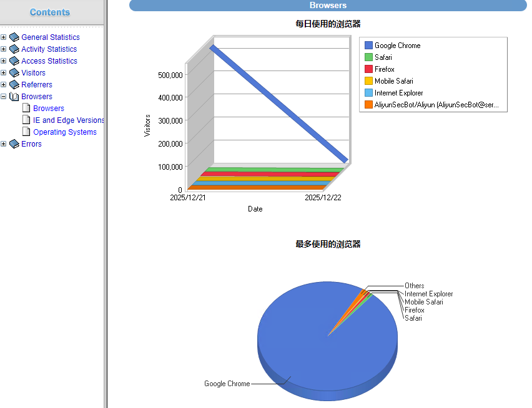Open the Visitors section link
Viewport: 532px width, 408px height.
pos(33,73)
